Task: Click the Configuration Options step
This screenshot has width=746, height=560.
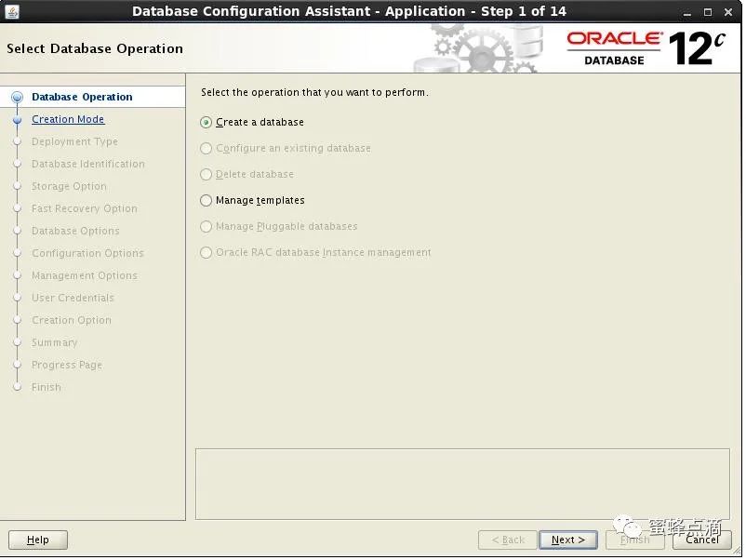Action: 87,254
